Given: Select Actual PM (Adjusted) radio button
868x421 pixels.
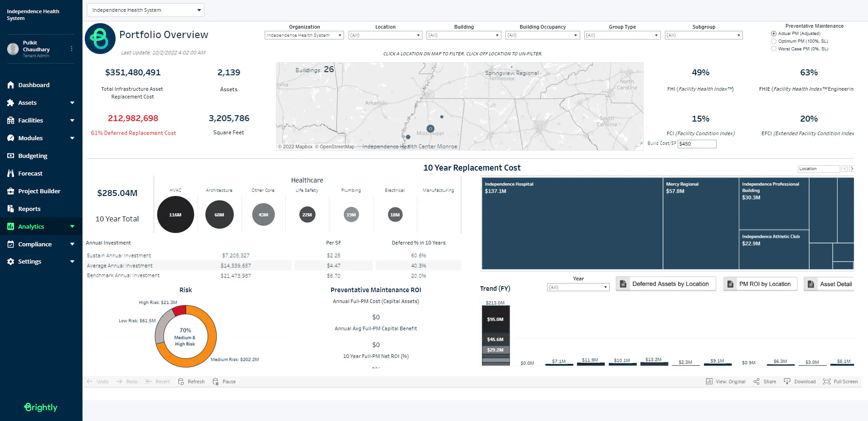Looking at the screenshot, I should tap(774, 34).
